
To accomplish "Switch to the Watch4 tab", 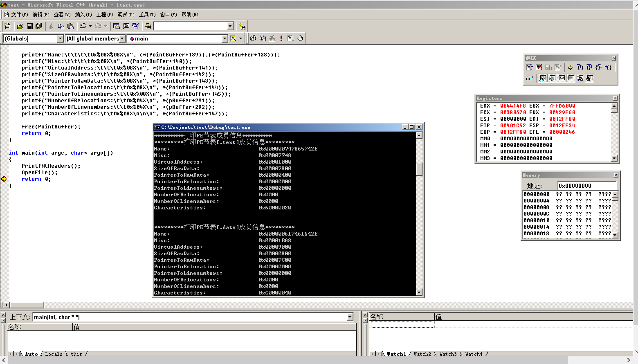I will click(474, 354).
